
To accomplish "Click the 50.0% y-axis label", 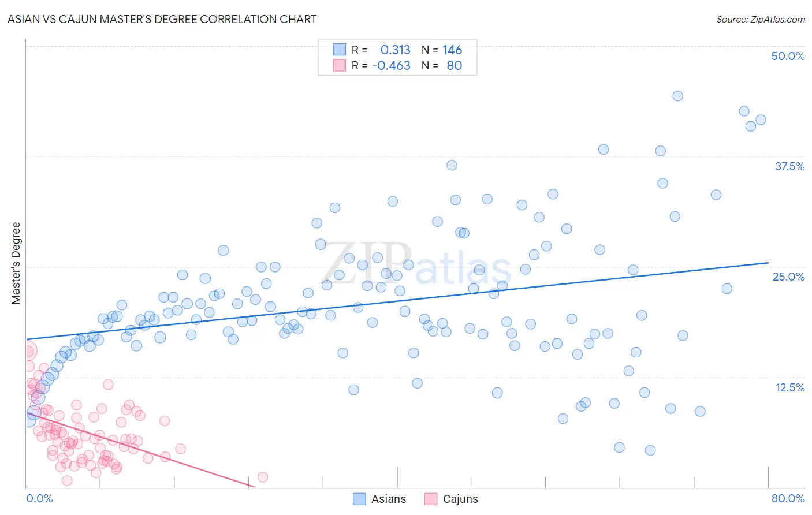I will [788, 56].
